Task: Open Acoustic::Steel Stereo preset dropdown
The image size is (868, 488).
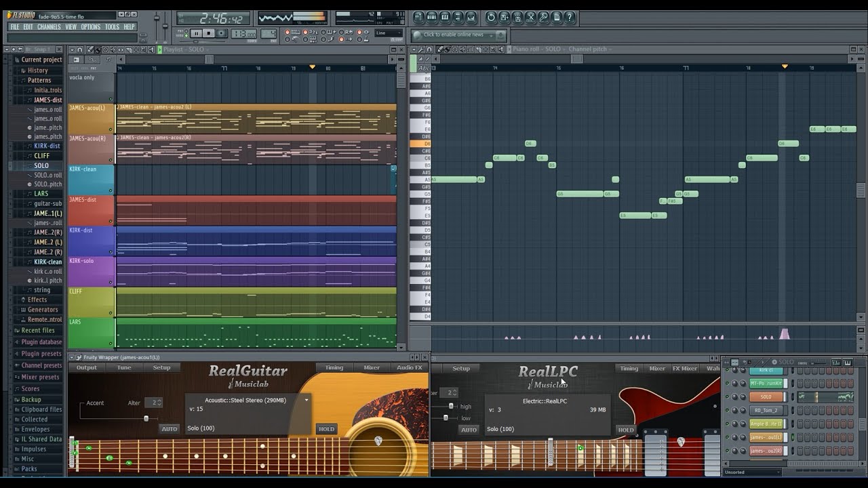Action: pos(307,400)
